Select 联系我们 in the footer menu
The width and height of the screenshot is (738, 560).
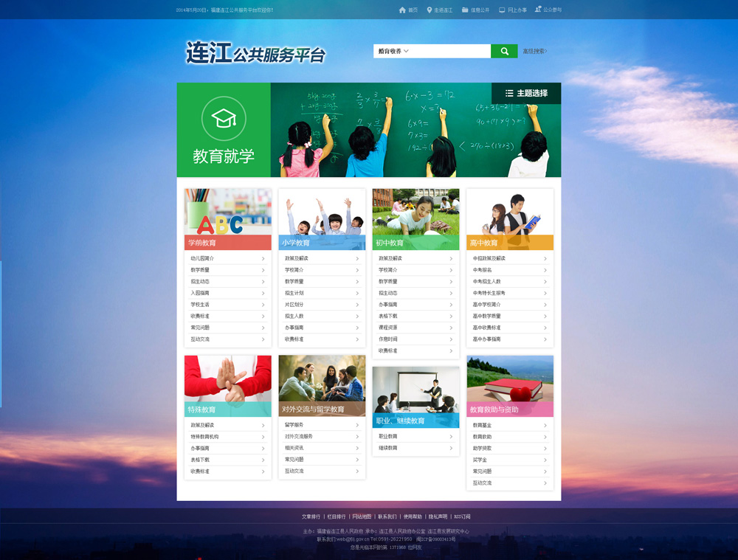click(x=387, y=516)
